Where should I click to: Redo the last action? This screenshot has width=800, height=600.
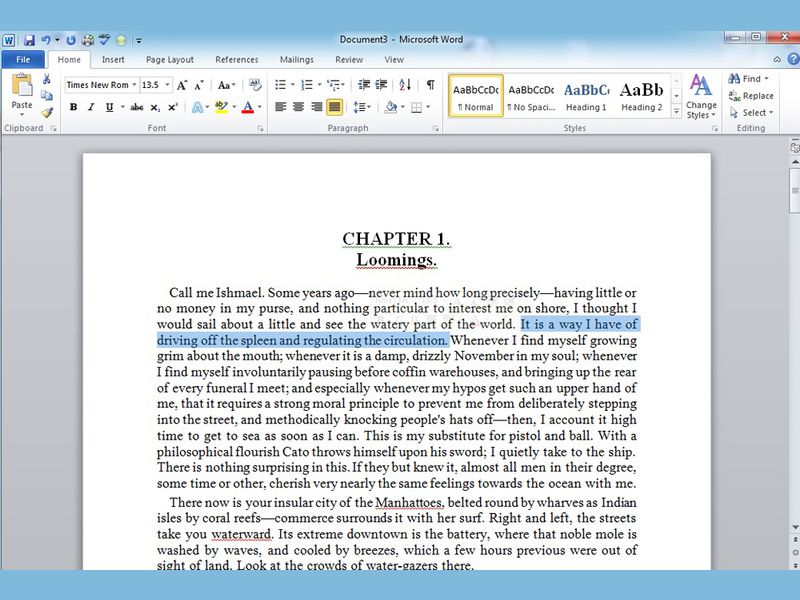(x=71, y=40)
